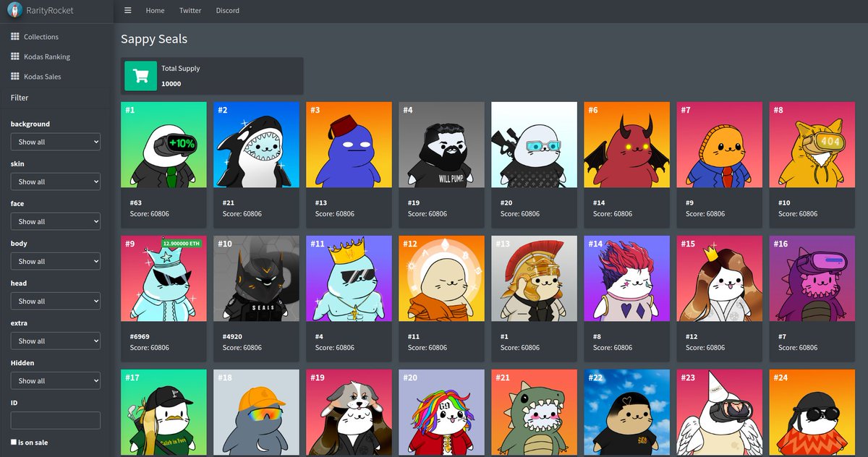Open the seal listed for 12.9 ETH

(x=163, y=278)
